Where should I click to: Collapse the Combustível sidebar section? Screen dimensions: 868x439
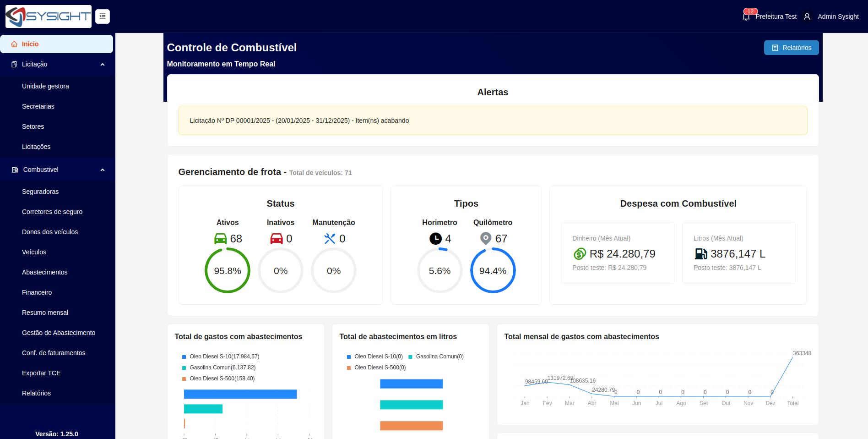[103, 170]
